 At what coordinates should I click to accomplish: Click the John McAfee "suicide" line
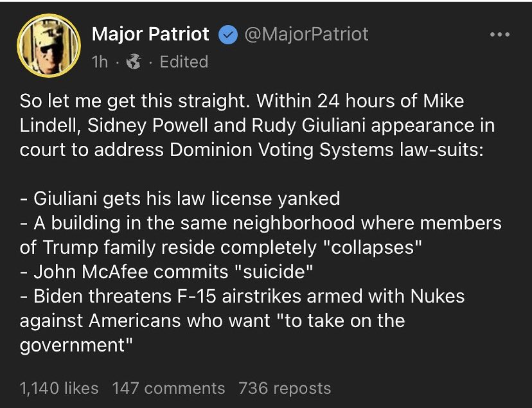(x=166, y=271)
